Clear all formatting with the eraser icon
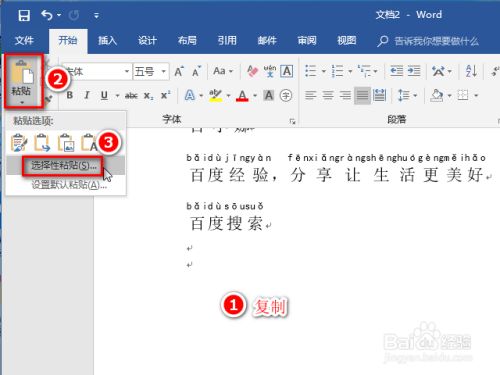This screenshot has width=500, height=375. (x=253, y=71)
